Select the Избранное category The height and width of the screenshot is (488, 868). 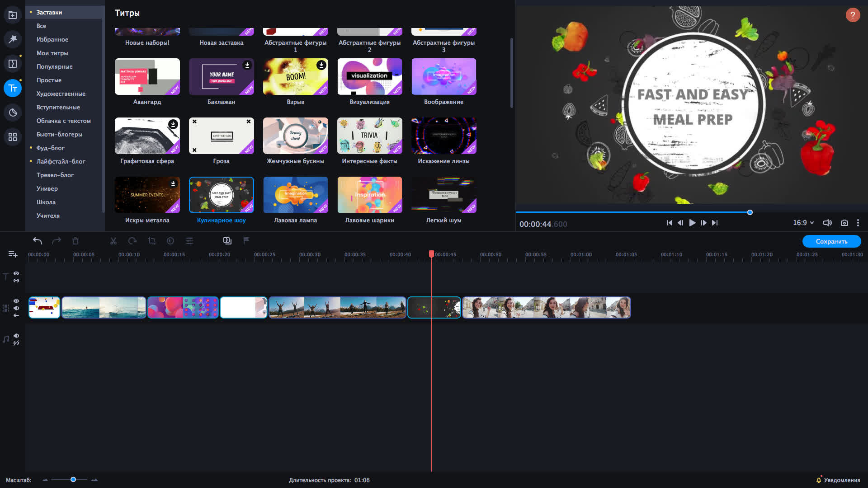coord(52,39)
